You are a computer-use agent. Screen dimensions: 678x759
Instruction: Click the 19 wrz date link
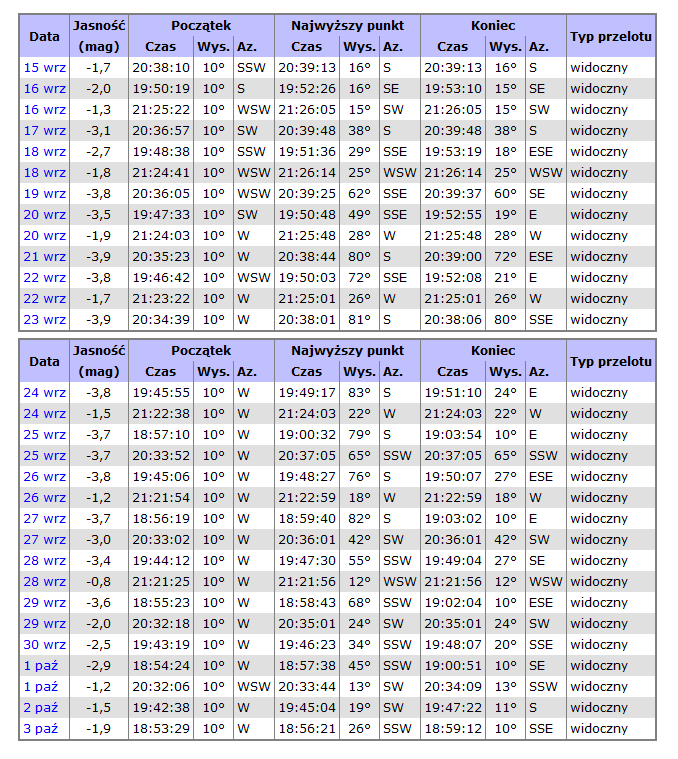pyautogui.click(x=45, y=194)
